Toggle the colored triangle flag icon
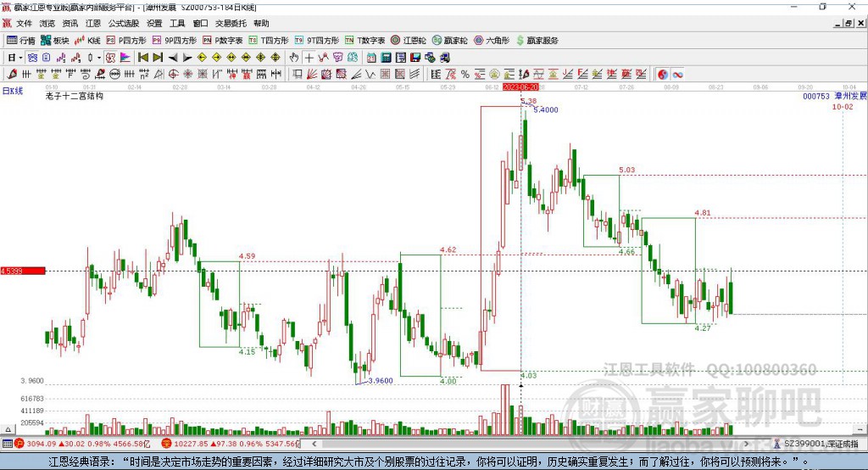 [125, 58]
